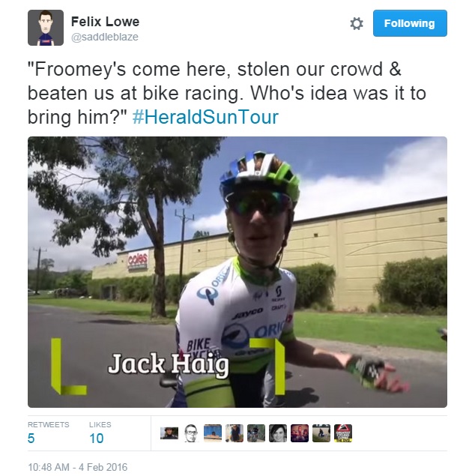Click the liker avatar in dark vest

[235, 433]
